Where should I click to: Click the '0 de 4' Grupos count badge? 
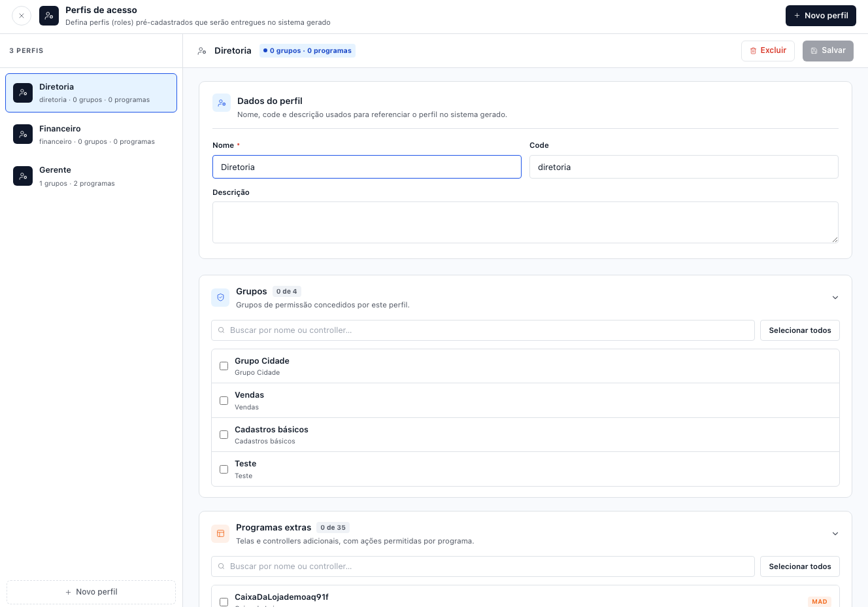pos(287,292)
